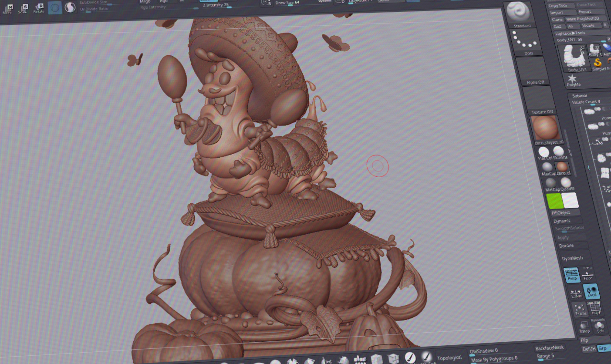Viewport: 611px width, 364px height.
Task: Select the PolyMesh star tool
Action: pyautogui.click(x=572, y=80)
